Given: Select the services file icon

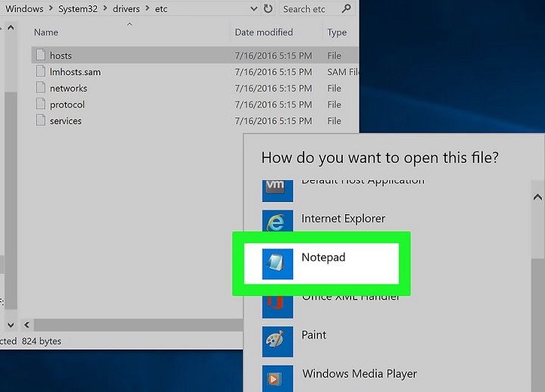Looking at the screenshot, I should [x=41, y=120].
